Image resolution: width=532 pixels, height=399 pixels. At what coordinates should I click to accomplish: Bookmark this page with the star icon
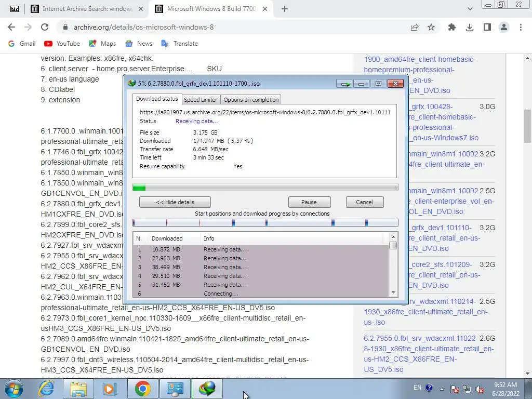click(431, 27)
